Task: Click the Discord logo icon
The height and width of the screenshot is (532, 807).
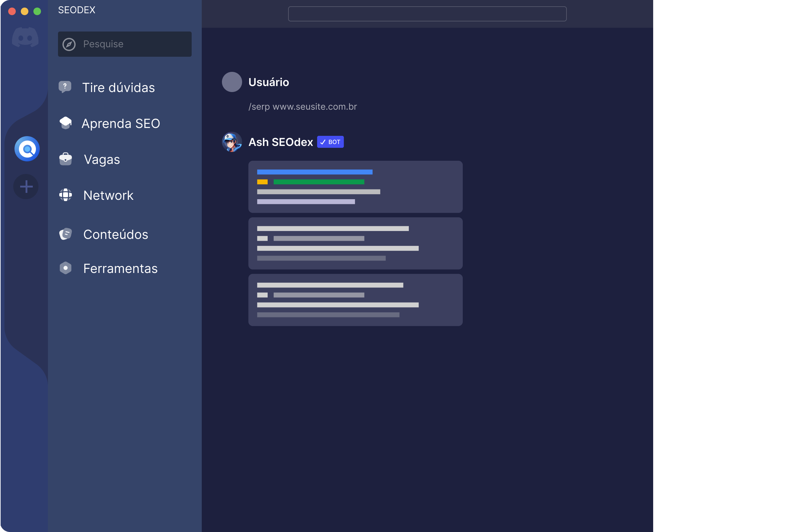Action: point(25,37)
